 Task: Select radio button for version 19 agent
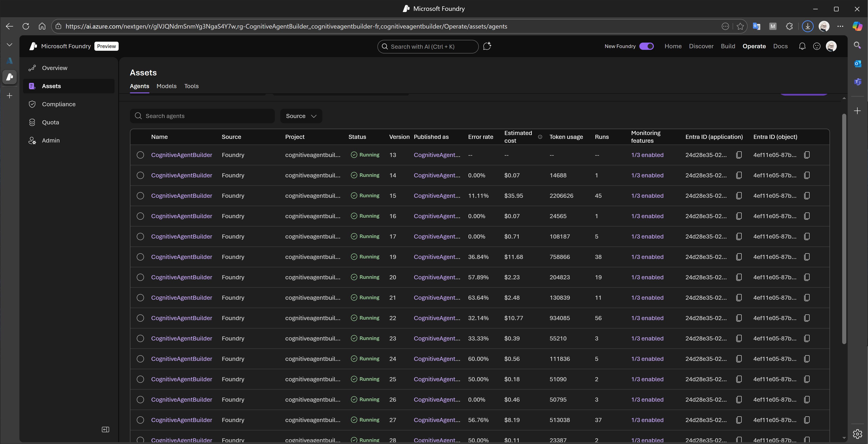(x=140, y=257)
